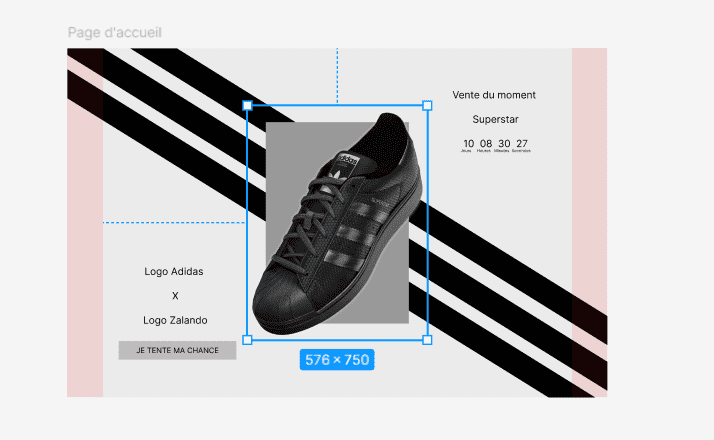The image size is (714, 440).
Task: Click the countdown days value '10'
Action: (469, 143)
